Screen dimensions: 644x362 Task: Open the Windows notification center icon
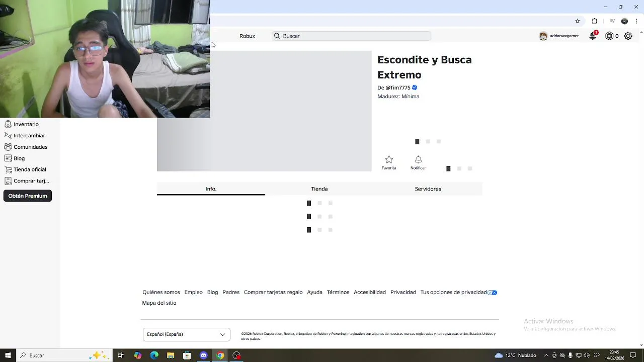point(633,355)
